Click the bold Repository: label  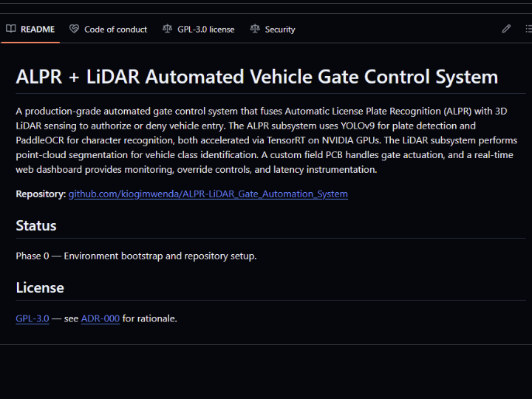click(41, 194)
